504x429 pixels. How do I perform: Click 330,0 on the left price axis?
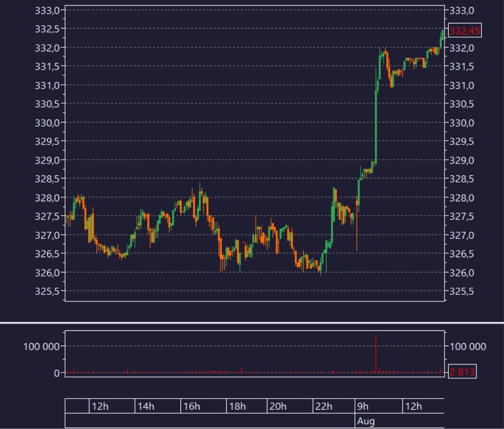click(47, 123)
